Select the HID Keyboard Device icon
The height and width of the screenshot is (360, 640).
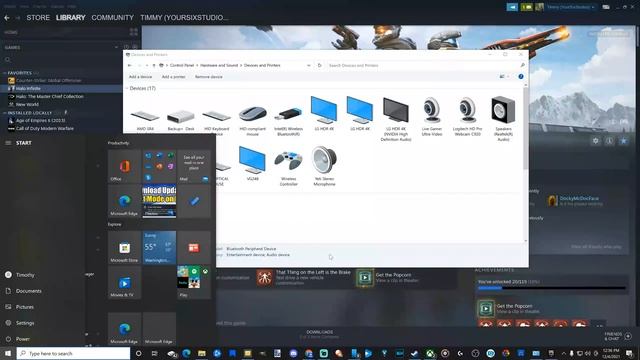pos(217,116)
